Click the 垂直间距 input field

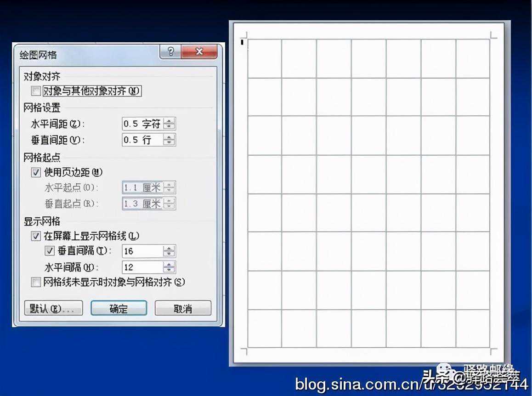click(142, 140)
